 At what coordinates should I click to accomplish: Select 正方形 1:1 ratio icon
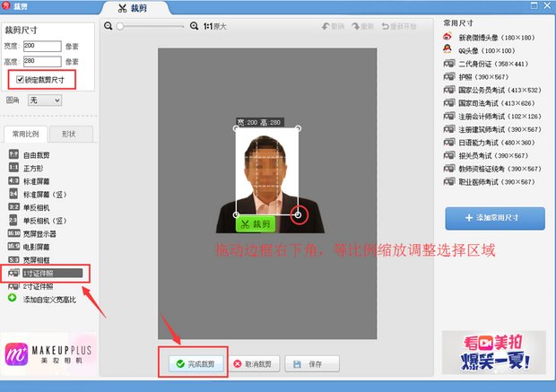click(13, 167)
